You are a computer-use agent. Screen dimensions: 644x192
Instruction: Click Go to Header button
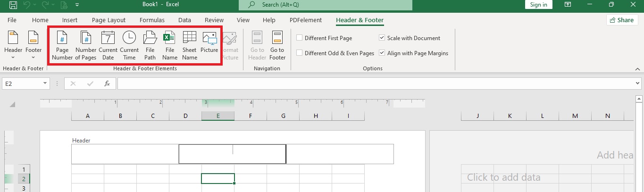pos(257,45)
